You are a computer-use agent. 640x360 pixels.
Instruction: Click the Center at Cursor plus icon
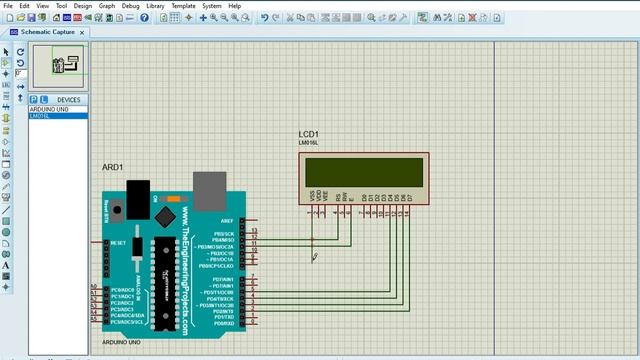coord(203,18)
